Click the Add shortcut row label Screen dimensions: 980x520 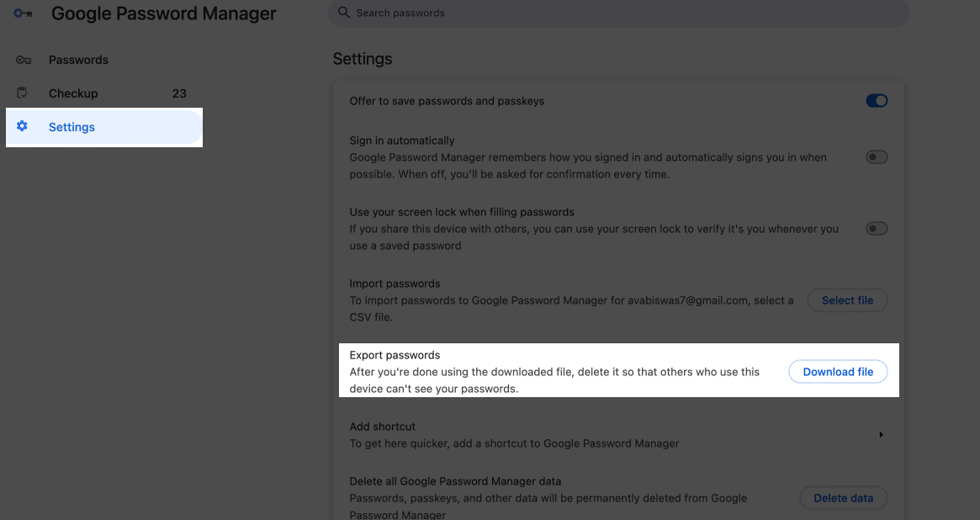coord(383,427)
